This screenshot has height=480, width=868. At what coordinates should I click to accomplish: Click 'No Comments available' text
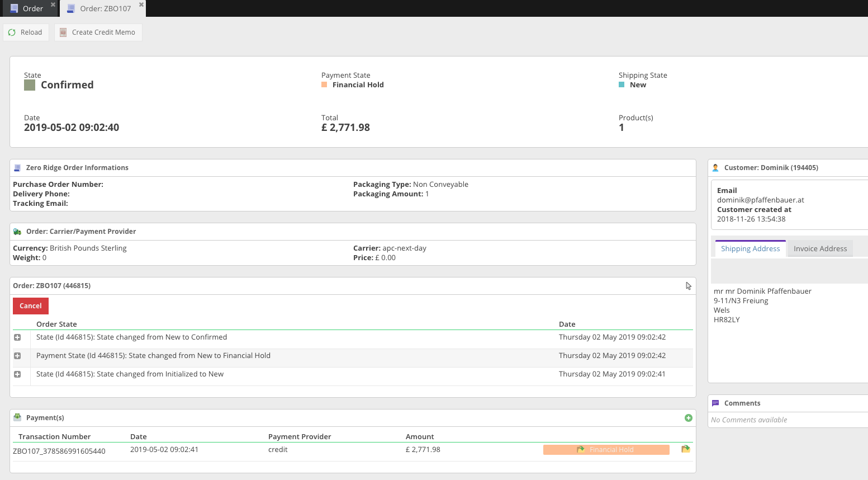[749, 420]
